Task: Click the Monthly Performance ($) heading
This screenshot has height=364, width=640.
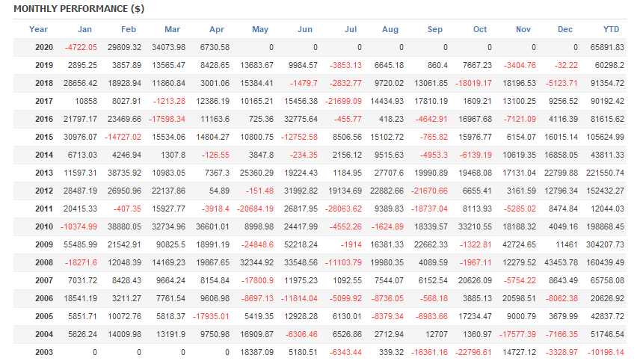Action: (79, 9)
